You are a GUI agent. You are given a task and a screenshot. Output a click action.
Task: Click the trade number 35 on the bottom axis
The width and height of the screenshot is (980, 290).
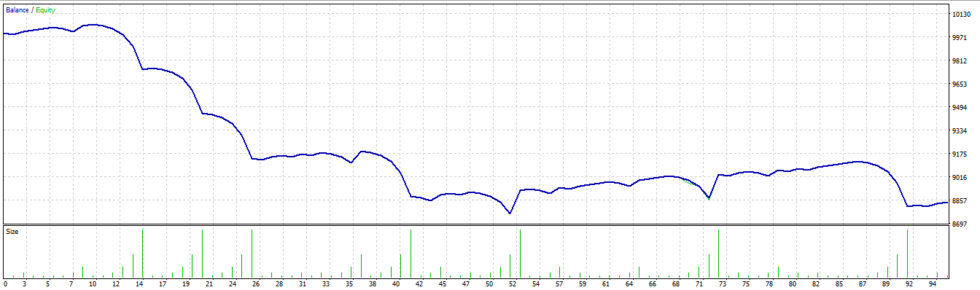tap(350, 283)
